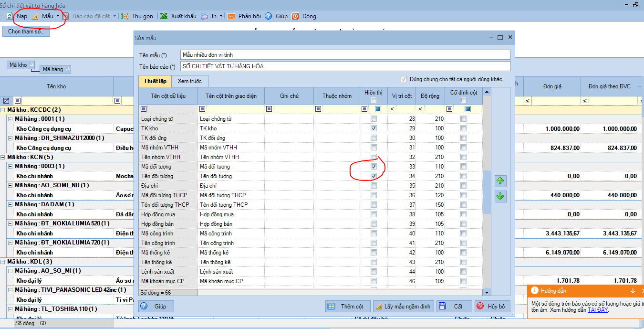Image resolution: width=644 pixels, height=329 pixels.
Task: Check Cố định cột for TK kho row
Action: tap(463, 128)
